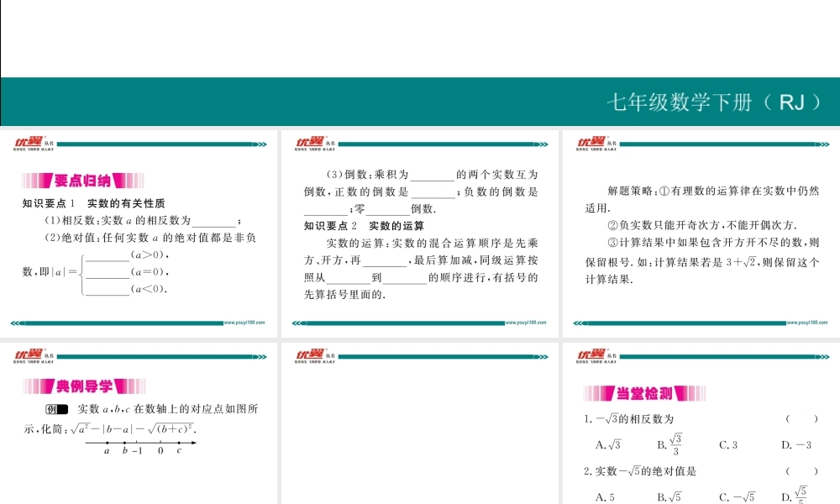Click the 优翼 logo on the 要点归纳 slide

click(x=29, y=143)
